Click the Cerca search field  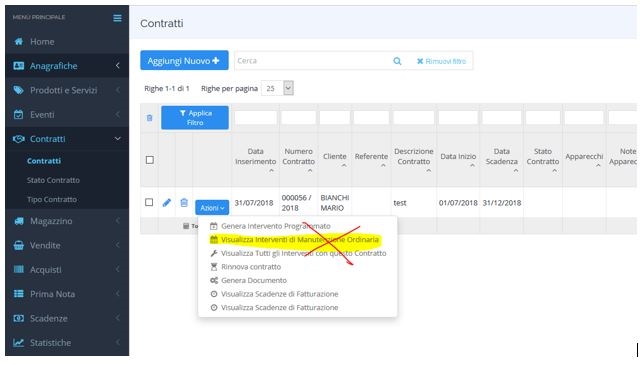point(312,61)
